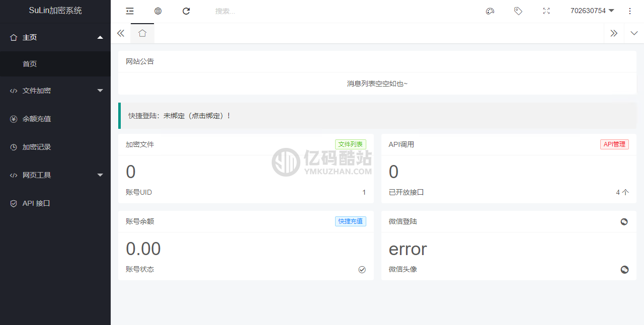Click the 已开放接口 label

(x=407, y=192)
